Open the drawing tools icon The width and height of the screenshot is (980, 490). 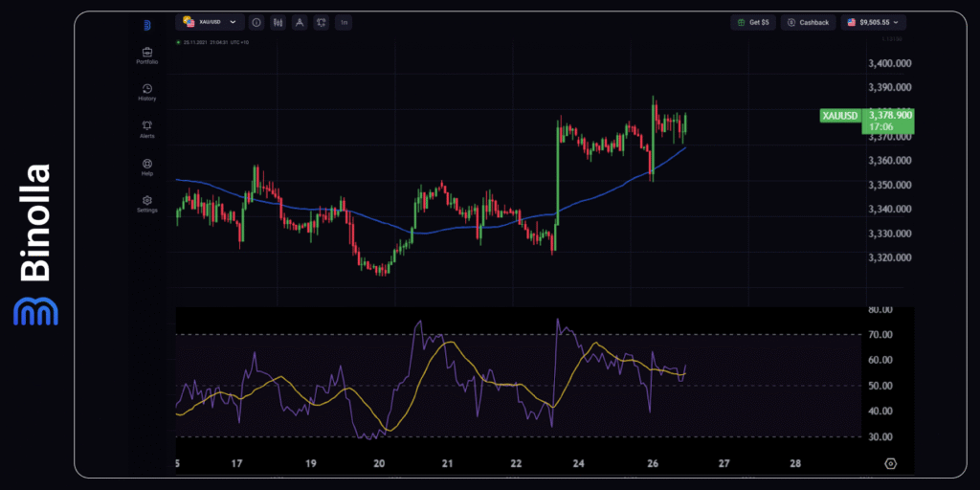click(299, 22)
